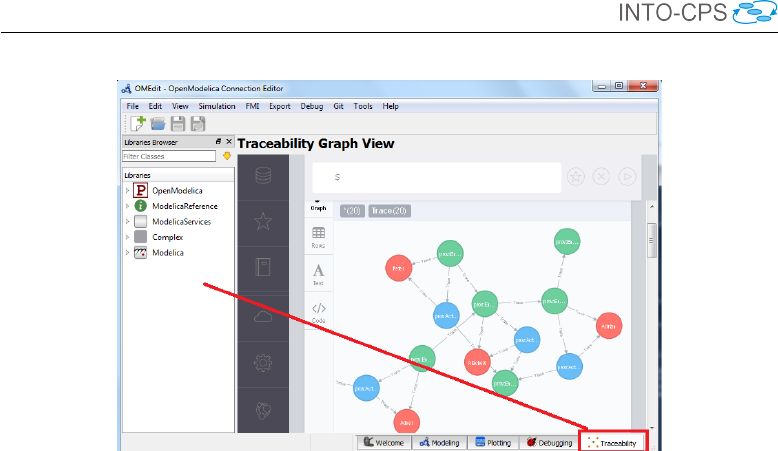Click the scrollbar up arrow in graph view
The width and height of the screenshot is (778, 451).
coord(651,206)
